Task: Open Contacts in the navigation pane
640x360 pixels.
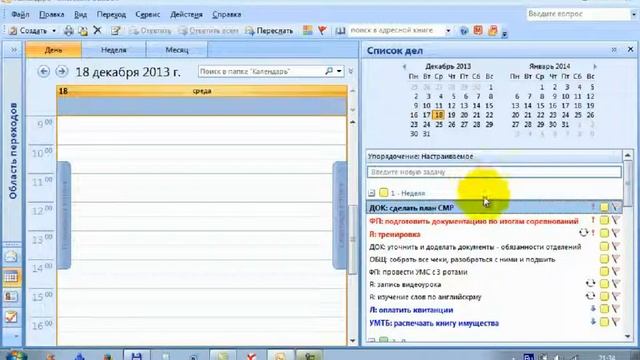Action: [11, 297]
